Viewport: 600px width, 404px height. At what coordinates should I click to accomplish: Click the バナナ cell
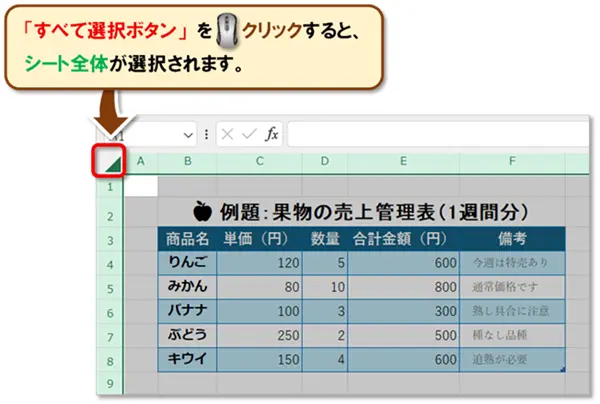188,311
